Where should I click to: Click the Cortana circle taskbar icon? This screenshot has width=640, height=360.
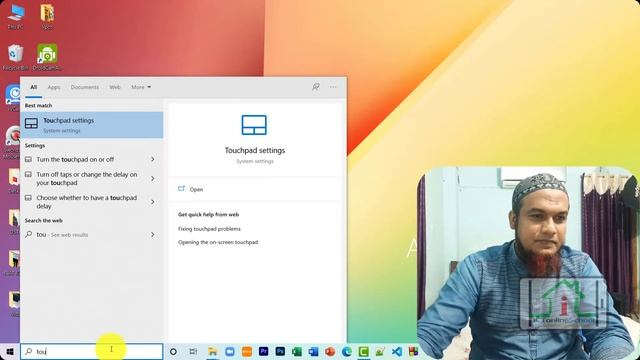(173, 351)
